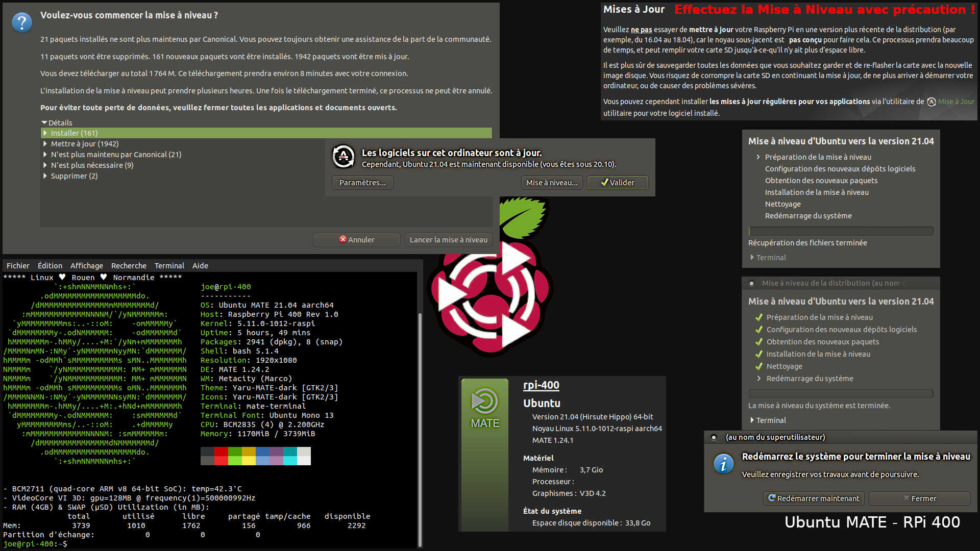Open the Affichage menu in terminal

[x=87, y=266]
